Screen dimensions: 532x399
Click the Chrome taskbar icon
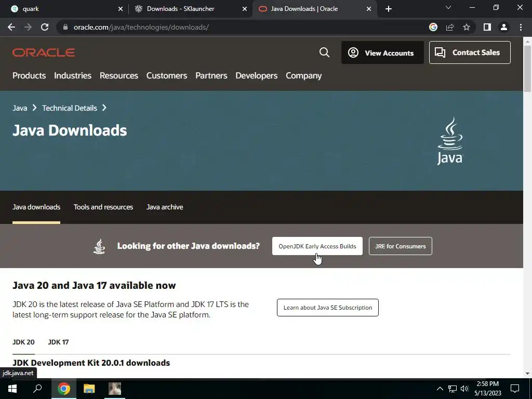pos(64,389)
